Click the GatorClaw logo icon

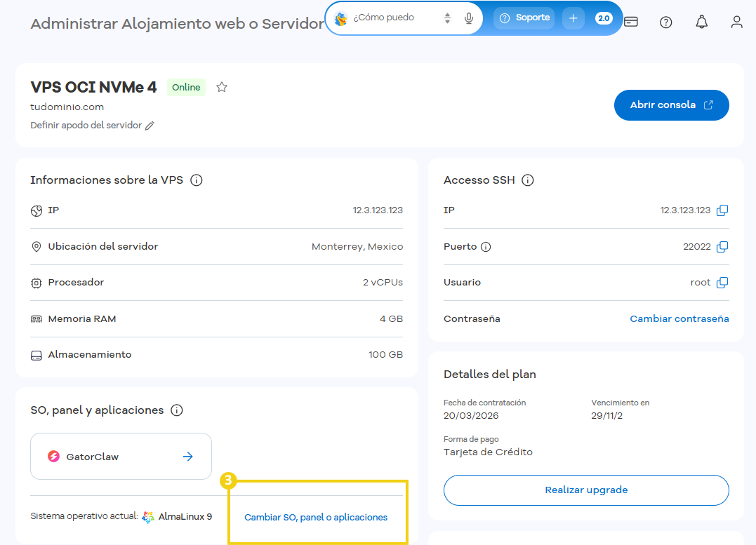(53, 457)
